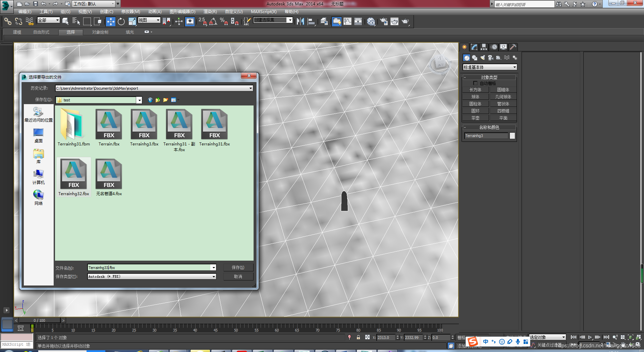The image size is (644, 352).
Task: Open the 选定对象 key filter dropdown
Action: point(547,337)
